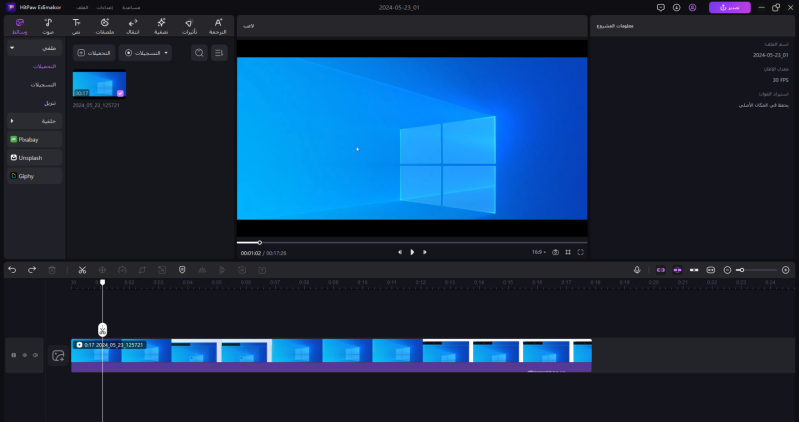This screenshot has height=422, width=799.
Task: Open the feedback message icon
Action: 661,8
